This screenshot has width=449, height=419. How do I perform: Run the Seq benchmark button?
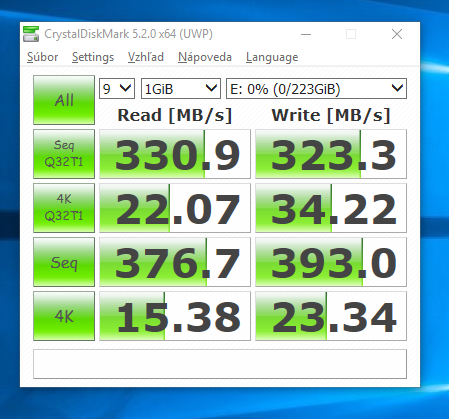point(64,262)
